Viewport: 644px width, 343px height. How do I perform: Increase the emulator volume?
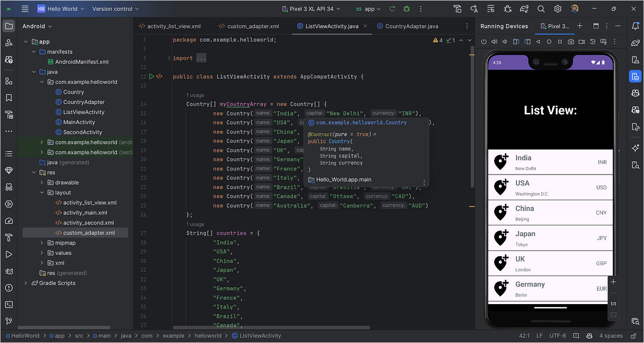[x=494, y=41]
